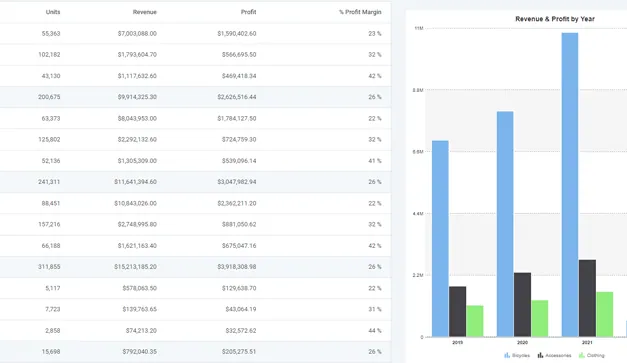Click the units cell 43,130
Screen dimensions: 627x363
coord(51,76)
